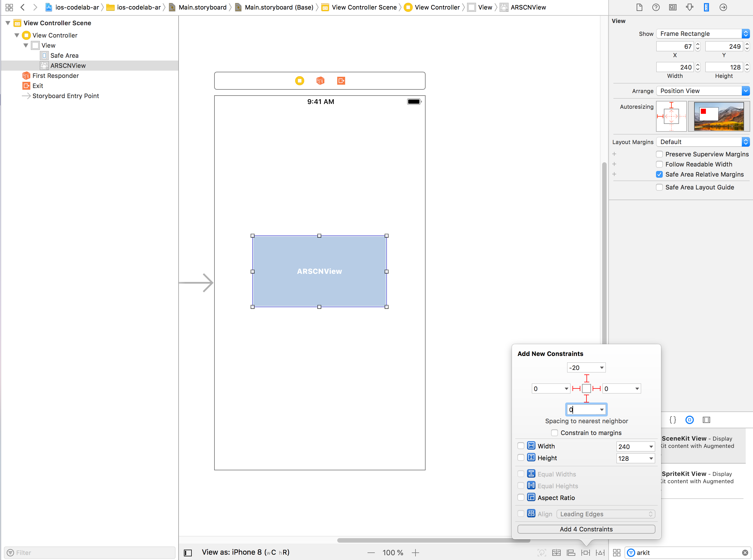Zoom in the canvas
Screen dimensions: 753x560
[415, 553]
